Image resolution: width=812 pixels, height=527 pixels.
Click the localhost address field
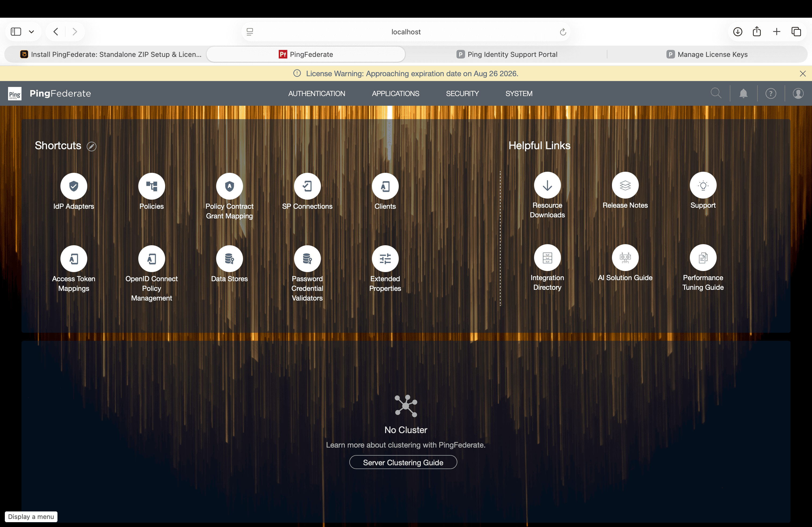pyautogui.click(x=406, y=32)
